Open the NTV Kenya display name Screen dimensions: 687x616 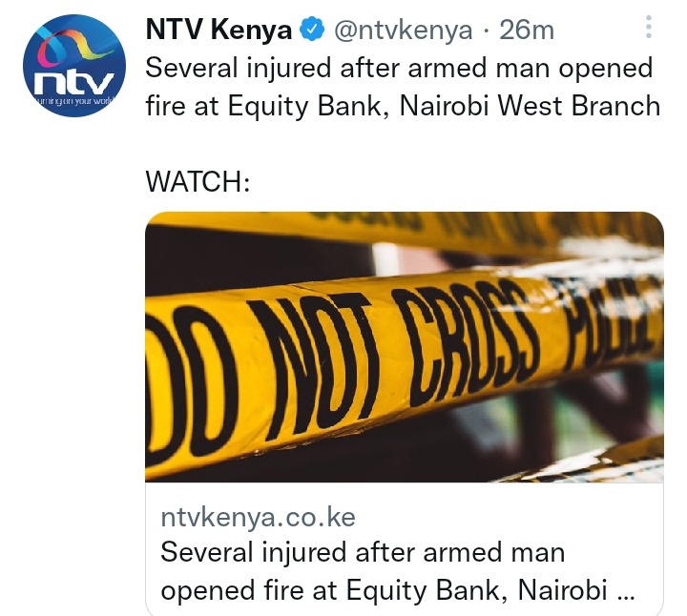(x=219, y=31)
